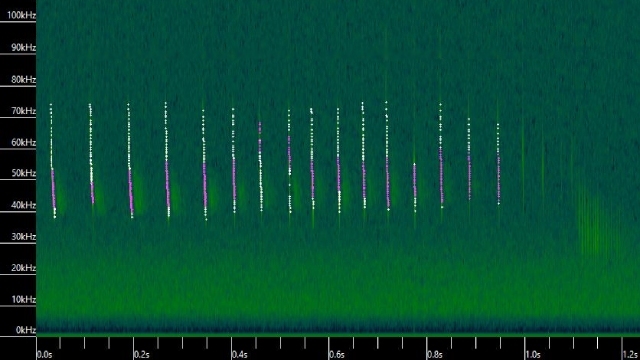
Task: Click the 0kHz label at axis bottom
Action: 25,330
